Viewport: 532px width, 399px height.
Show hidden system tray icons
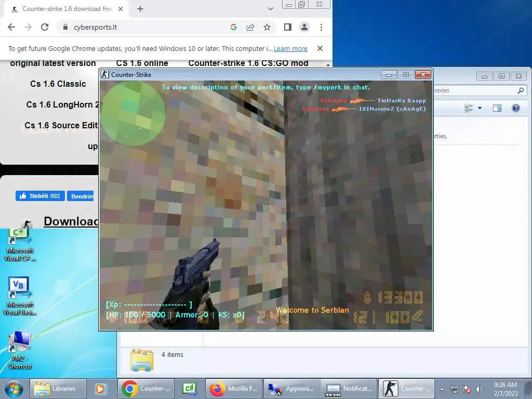[442, 389]
